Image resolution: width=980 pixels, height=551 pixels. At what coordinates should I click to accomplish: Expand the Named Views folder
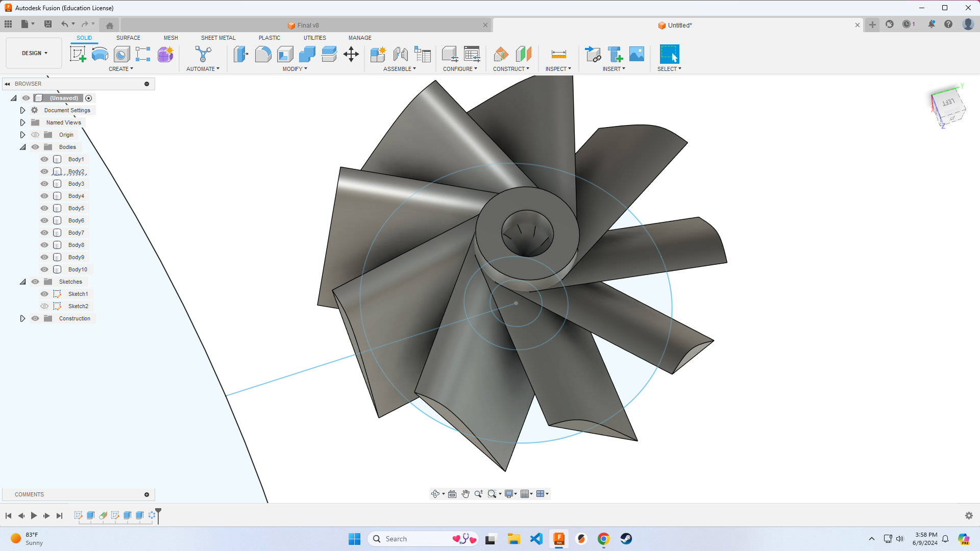[x=22, y=122]
